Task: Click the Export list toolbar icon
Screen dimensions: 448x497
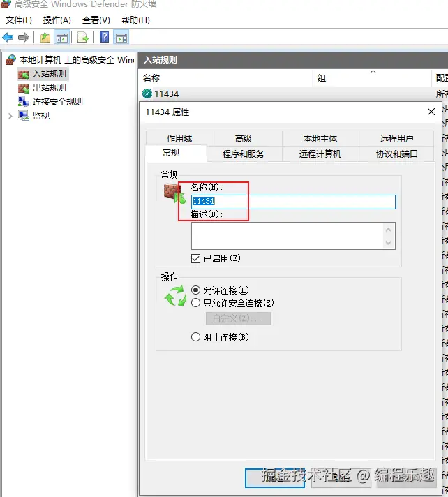Action: click(83, 38)
